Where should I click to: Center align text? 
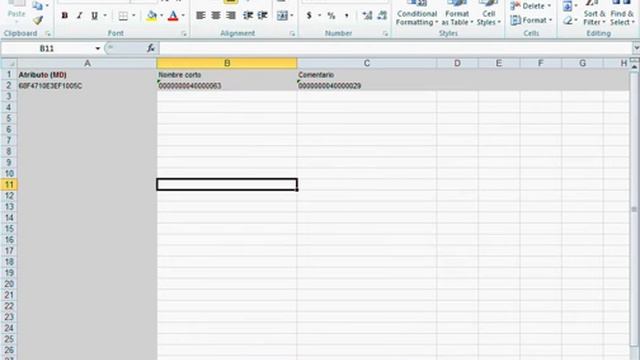click(216, 16)
